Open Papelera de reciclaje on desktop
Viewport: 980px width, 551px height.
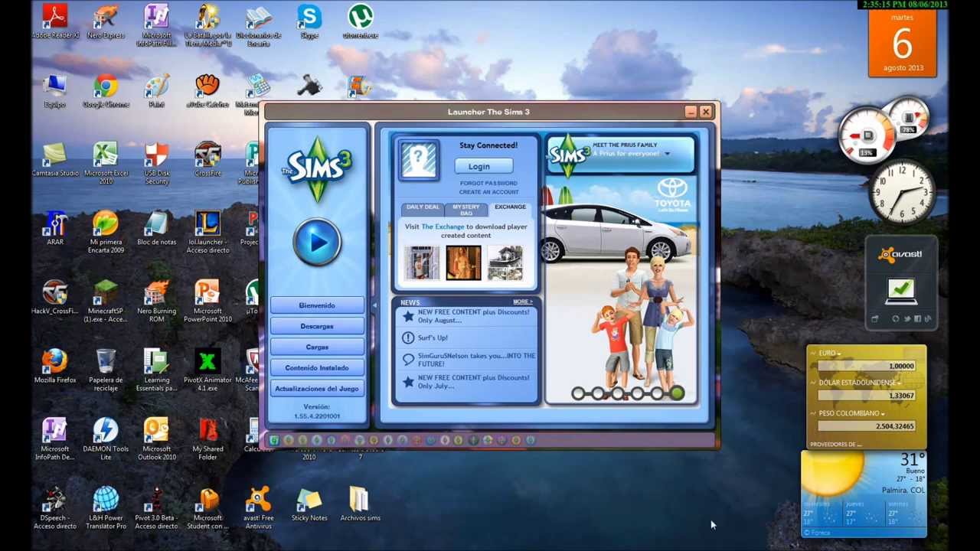coord(106,369)
